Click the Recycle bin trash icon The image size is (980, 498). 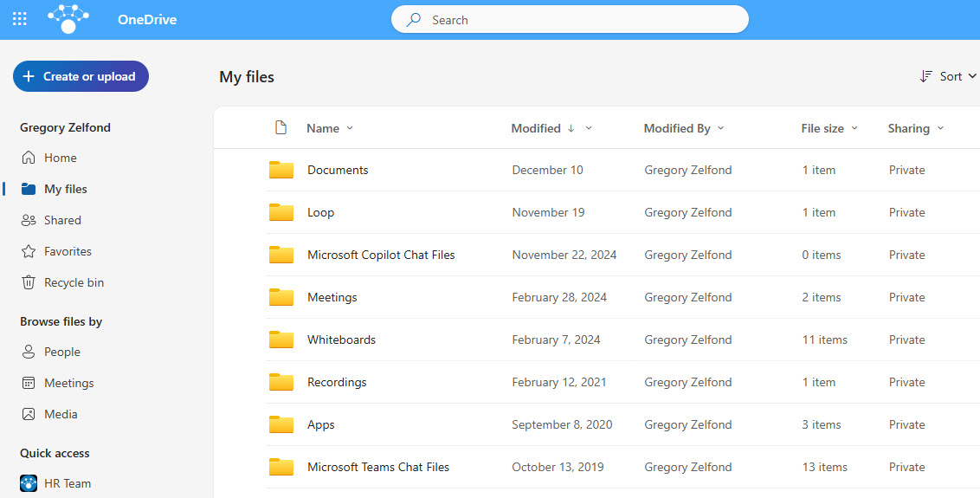pos(29,282)
